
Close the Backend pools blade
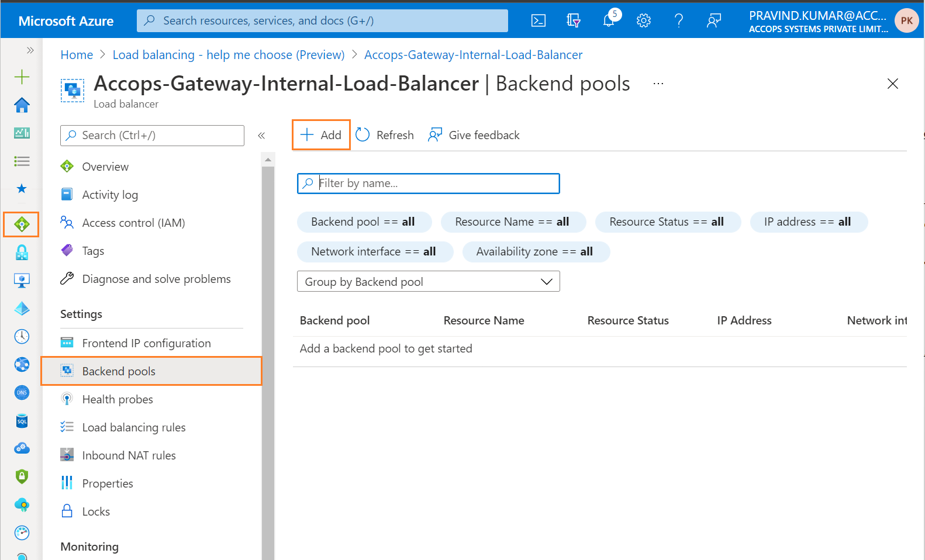[x=893, y=84]
